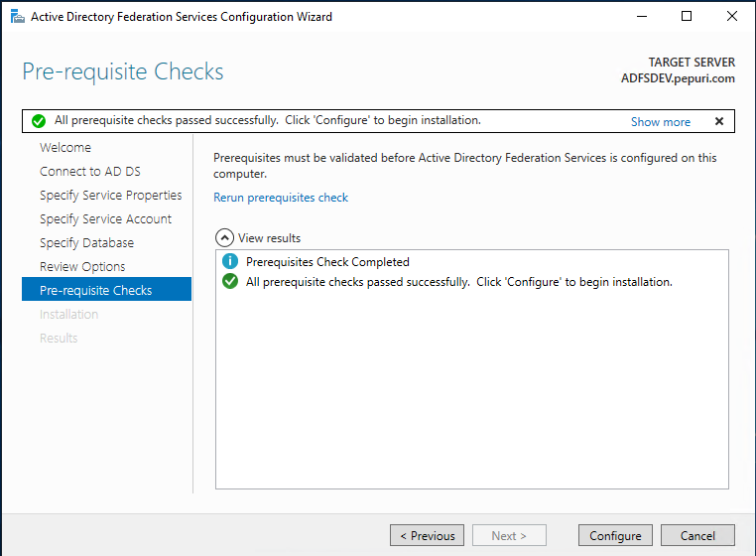Click the AD FS wizard title bar icon
Image resolution: width=756 pixels, height=556 pixels.
tap(17, 17)
